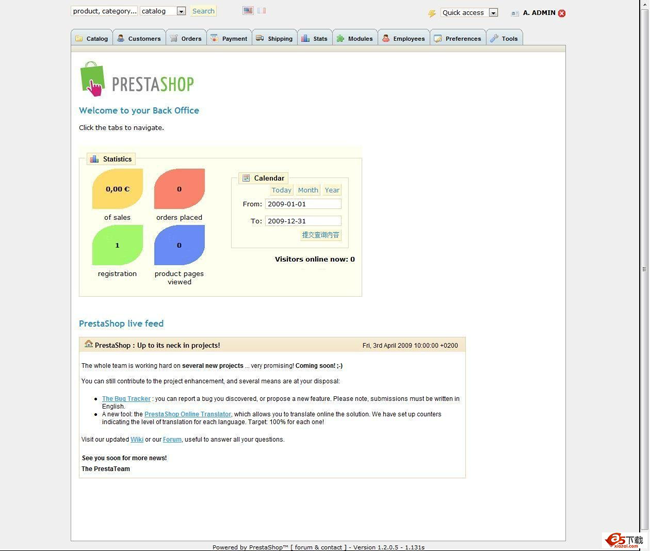Open the Customers tab
The height and width of the screenshot is (551, 650).
(x=139, y=38)
